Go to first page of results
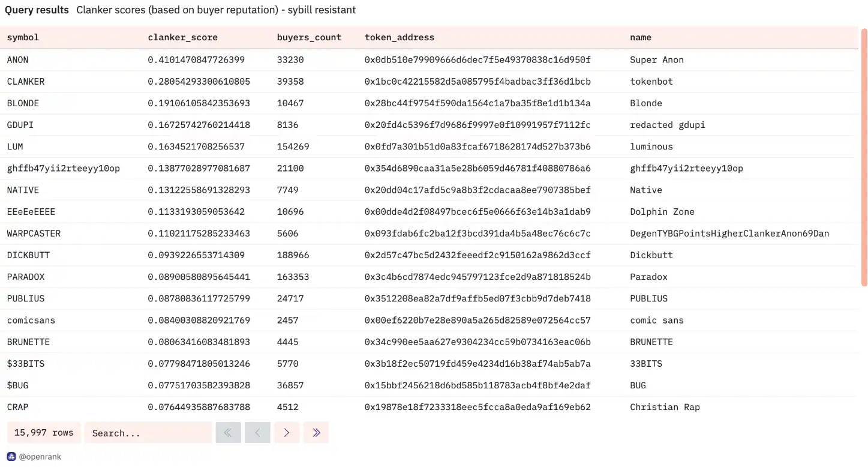This screenshot has width=868, height=467. tap(228, 433)
